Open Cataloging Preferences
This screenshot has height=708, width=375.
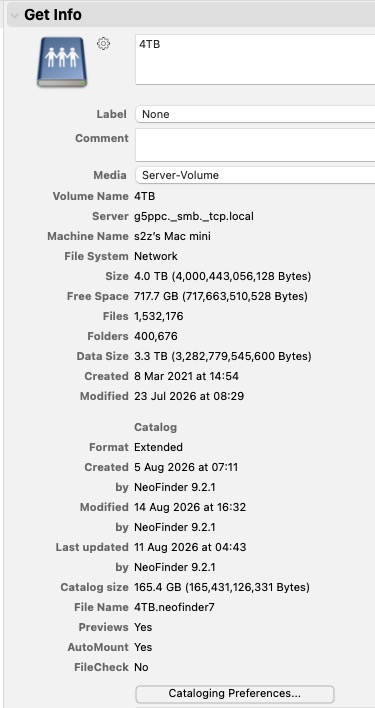(x=235, y=693)
